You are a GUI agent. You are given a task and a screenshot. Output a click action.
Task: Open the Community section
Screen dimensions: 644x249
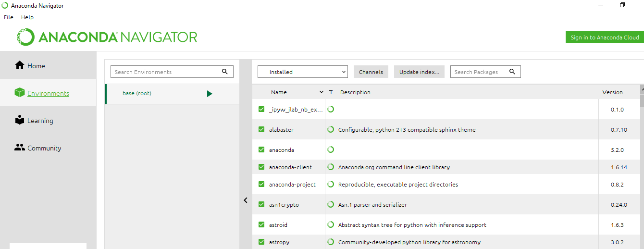(x=48, y=148)
